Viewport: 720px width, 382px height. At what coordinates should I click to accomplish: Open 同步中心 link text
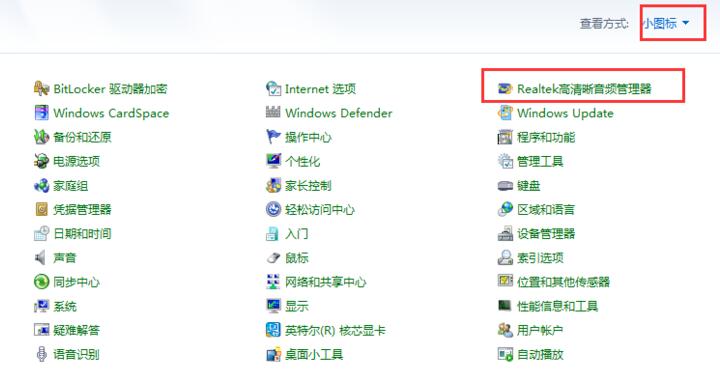(x=76, y=282)
